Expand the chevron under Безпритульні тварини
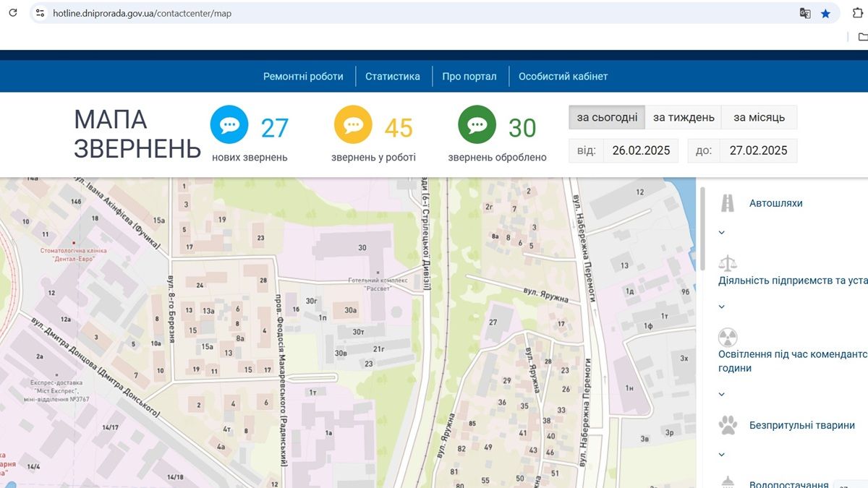 pos(721,455)
